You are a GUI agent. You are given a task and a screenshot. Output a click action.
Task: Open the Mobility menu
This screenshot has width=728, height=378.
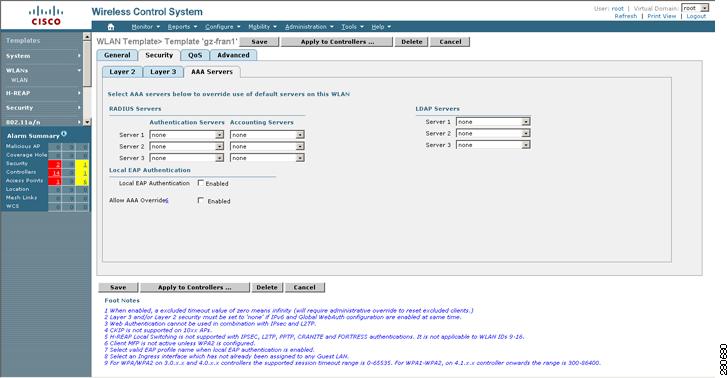click(262, 27)
